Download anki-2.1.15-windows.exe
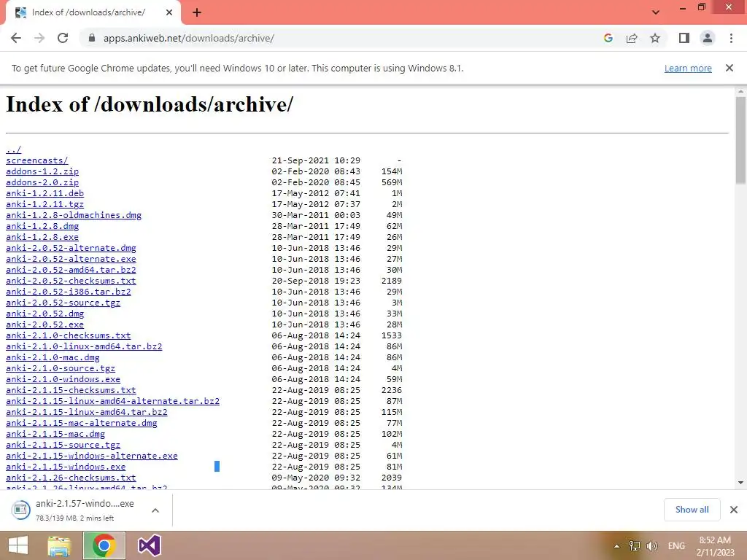 pyautogui.click(x=66, y=467)
